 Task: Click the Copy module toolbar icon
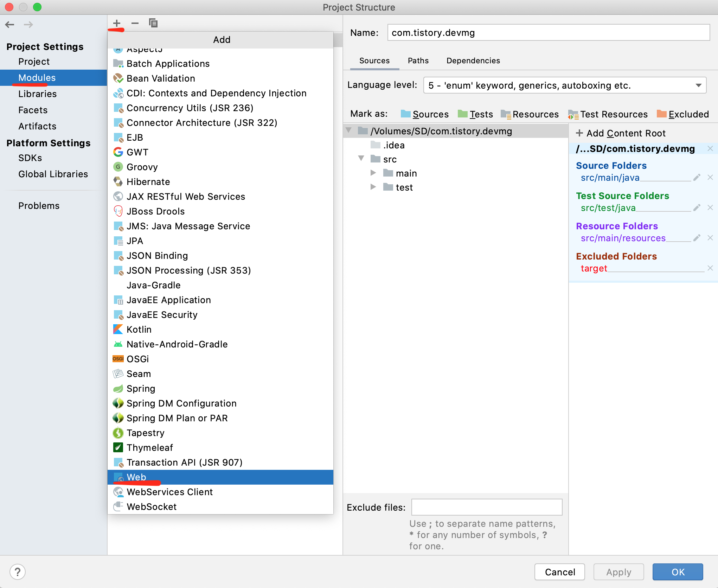pos(153,23)
